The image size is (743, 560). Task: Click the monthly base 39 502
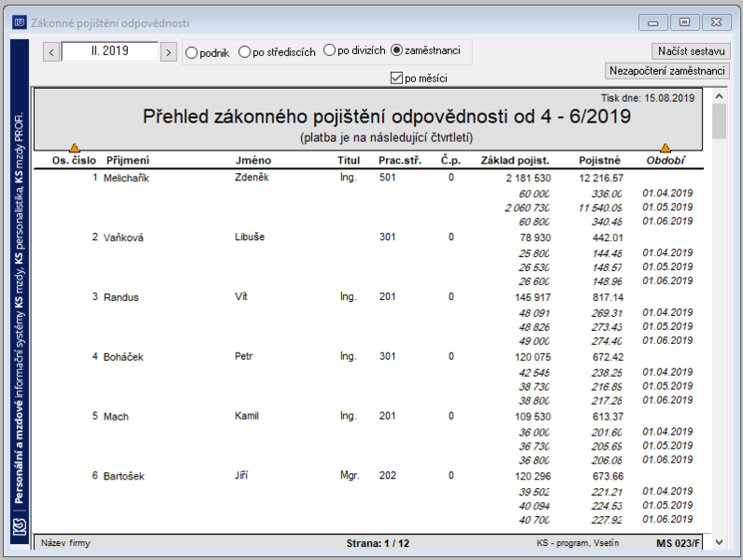point(534,492)
